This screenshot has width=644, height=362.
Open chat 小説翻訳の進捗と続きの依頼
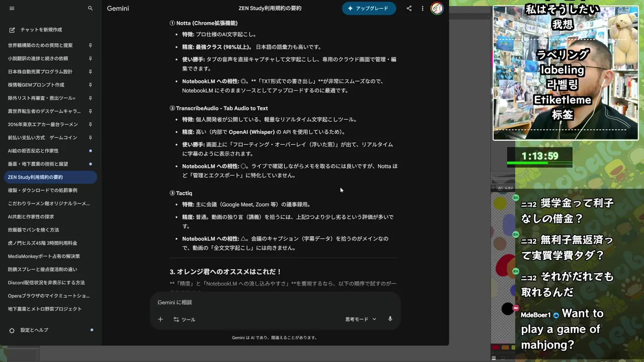point(38,58)
